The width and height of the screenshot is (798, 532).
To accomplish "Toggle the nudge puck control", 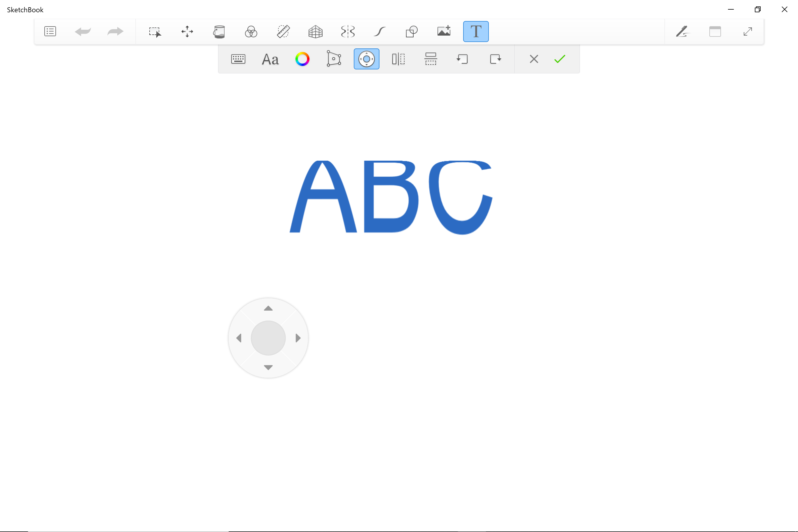I will click(366, 59).
